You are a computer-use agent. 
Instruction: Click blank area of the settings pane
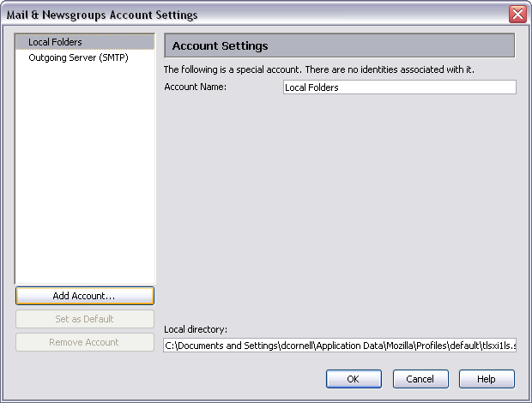tap(339, 206)
